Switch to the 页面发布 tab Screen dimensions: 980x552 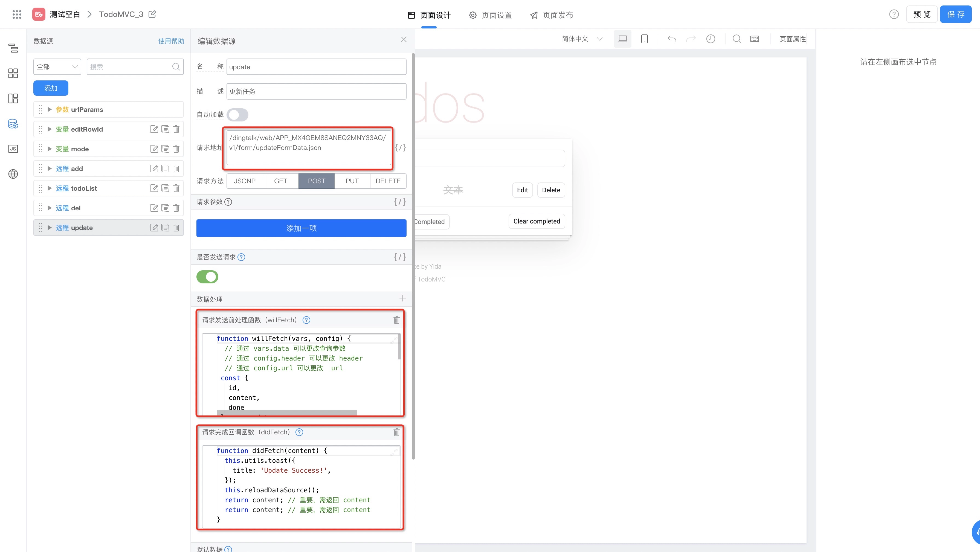pyautogui.click(x=552, y=15)
